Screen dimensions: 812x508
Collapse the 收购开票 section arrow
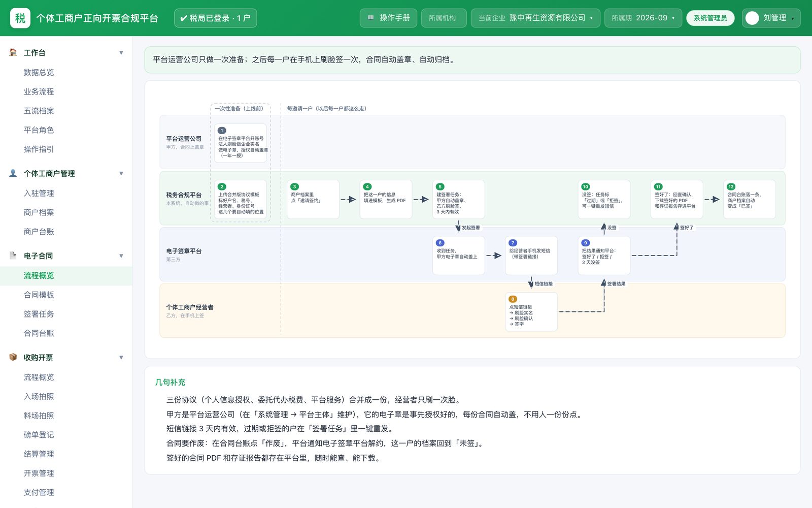point(121,358)
